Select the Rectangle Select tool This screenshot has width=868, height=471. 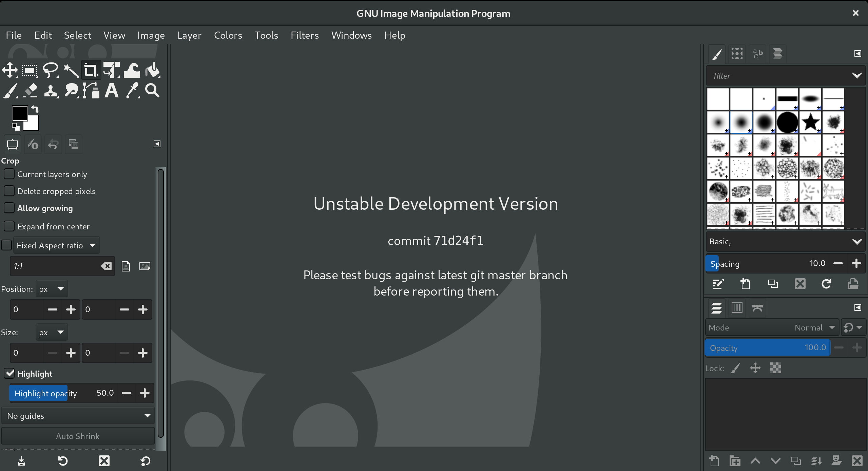pos(29,70)
